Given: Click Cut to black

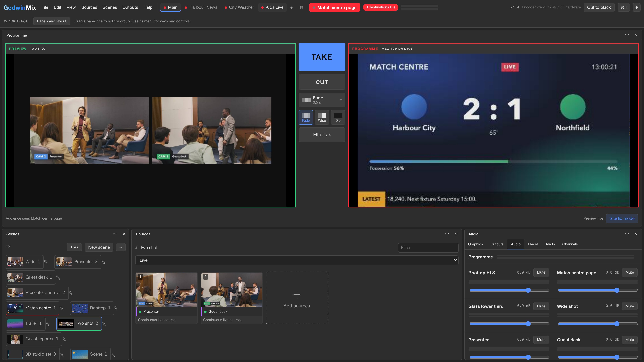Looking at the screenshot, I should pos(599,7).
